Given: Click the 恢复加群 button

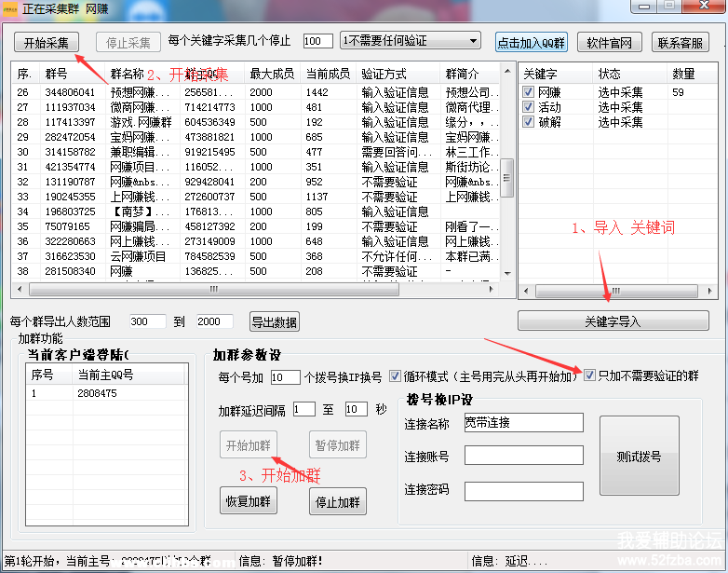Looking at the screenshot, I should (x=249, y=501).
